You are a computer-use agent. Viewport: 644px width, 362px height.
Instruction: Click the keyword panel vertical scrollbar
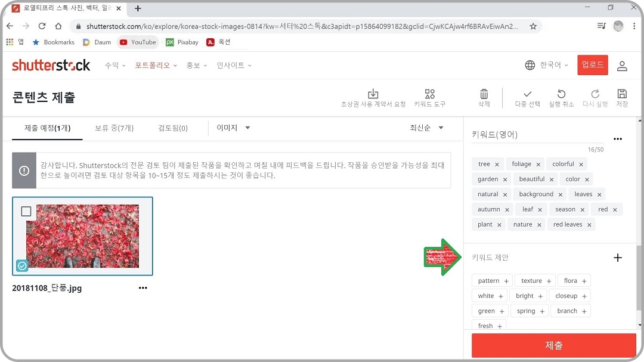tap(639, 278)
